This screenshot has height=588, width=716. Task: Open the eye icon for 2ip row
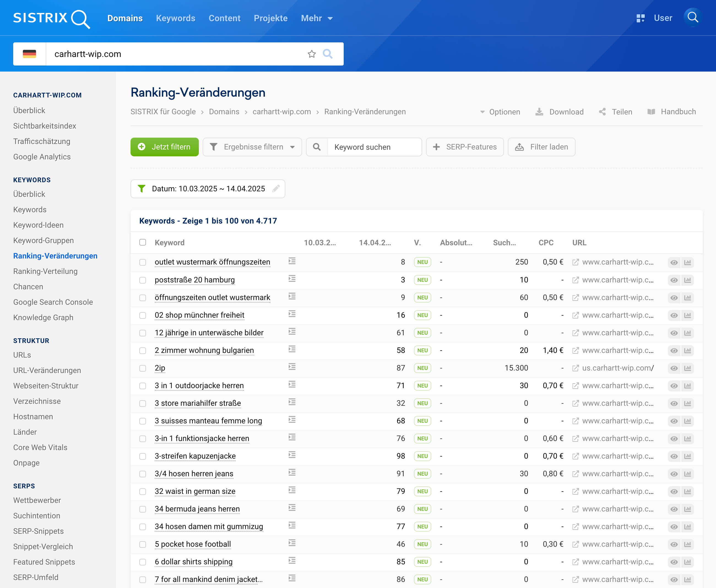(674, 368)
